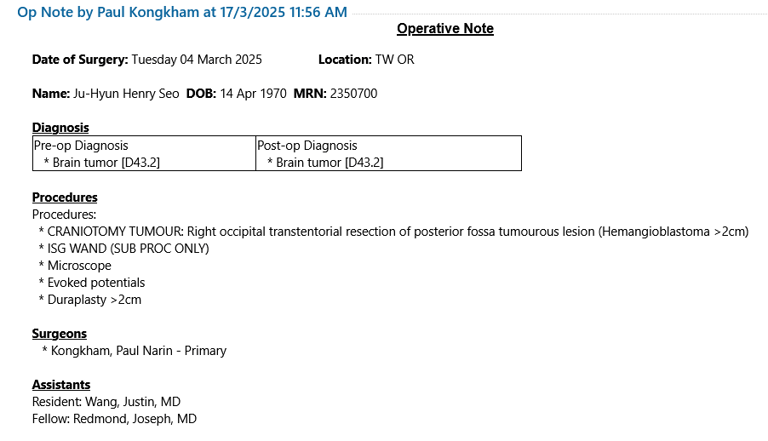Click the Evoked potentials entry

point(92,283)
